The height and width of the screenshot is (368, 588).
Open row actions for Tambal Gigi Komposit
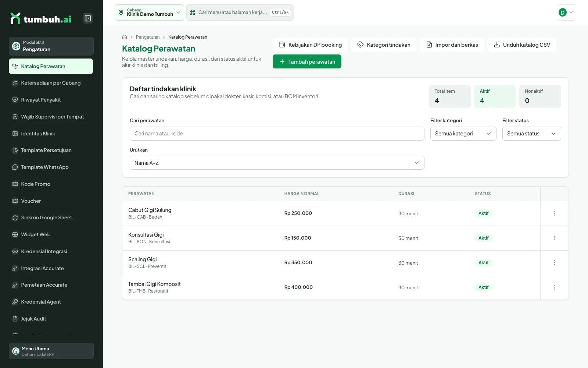tap(555, 287)
